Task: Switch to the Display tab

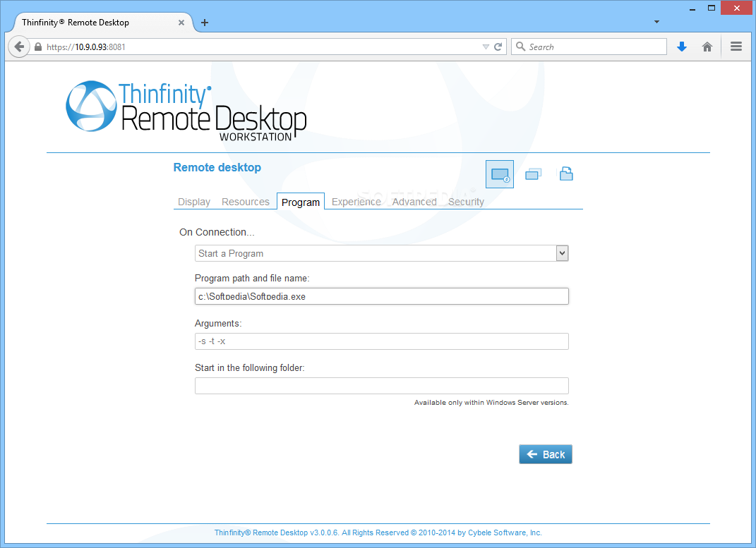Action: tap(194, 202)
